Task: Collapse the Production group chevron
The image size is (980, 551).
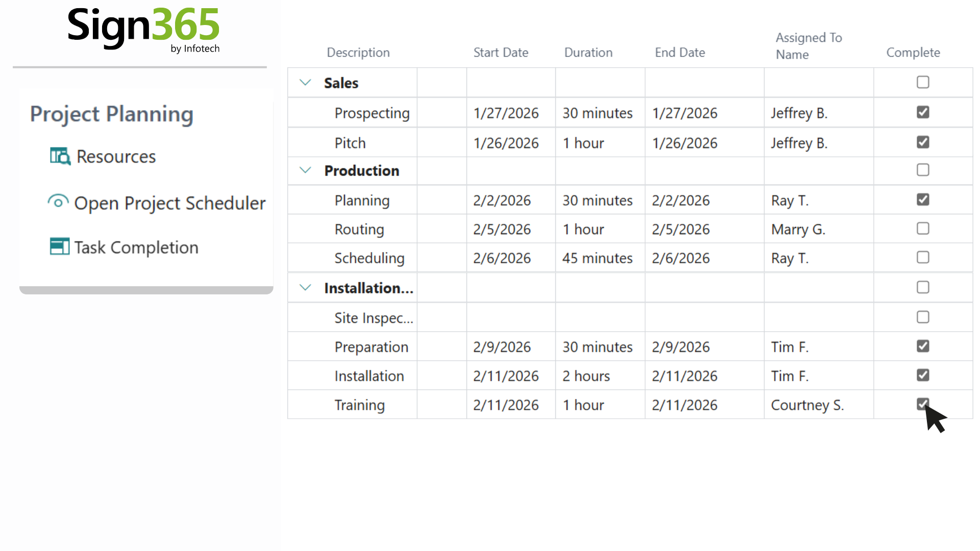Action: 305,170
